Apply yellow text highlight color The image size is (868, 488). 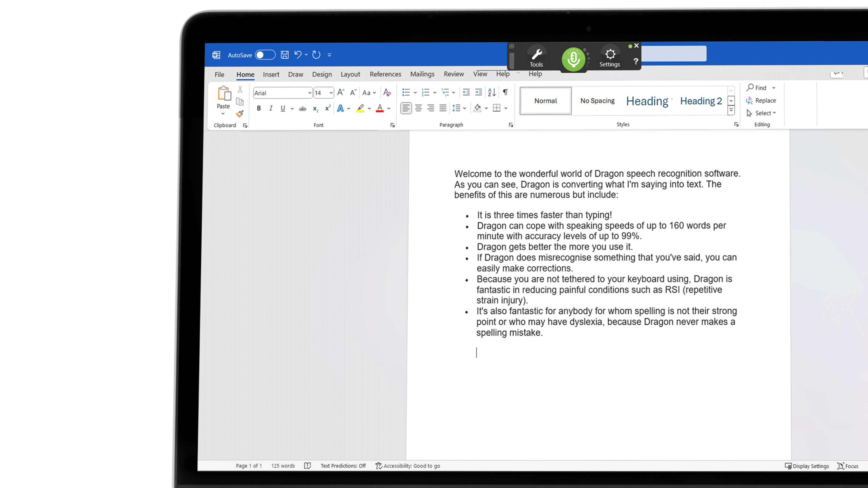tap(360, 108)
